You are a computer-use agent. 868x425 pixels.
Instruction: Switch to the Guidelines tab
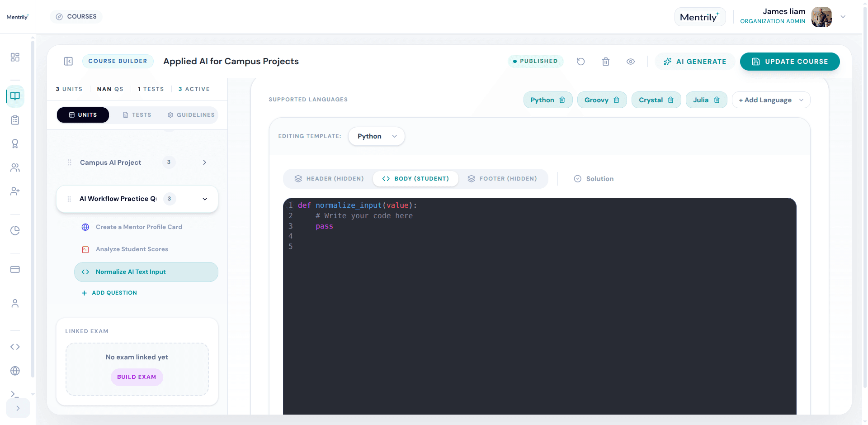click(191, 115)
